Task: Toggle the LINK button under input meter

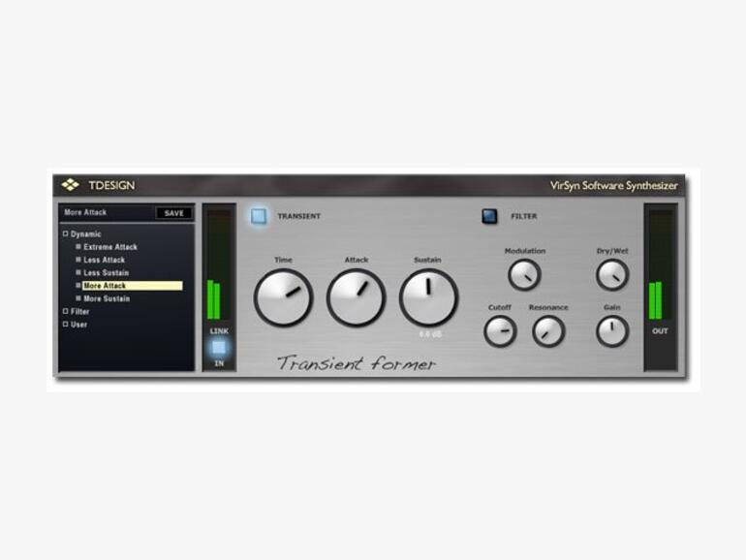Action: pos(219,347)
